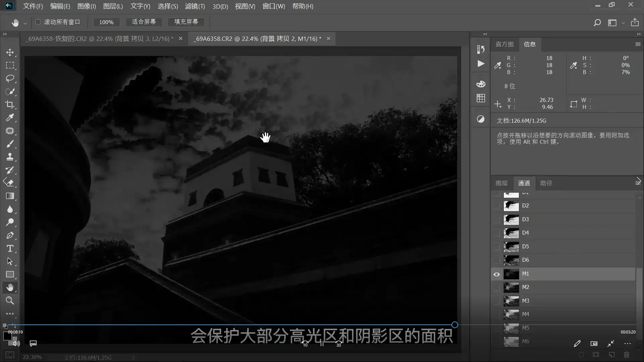Open the Actions panel from the right dock
The image size is (644, 362).
click(480, 64)
